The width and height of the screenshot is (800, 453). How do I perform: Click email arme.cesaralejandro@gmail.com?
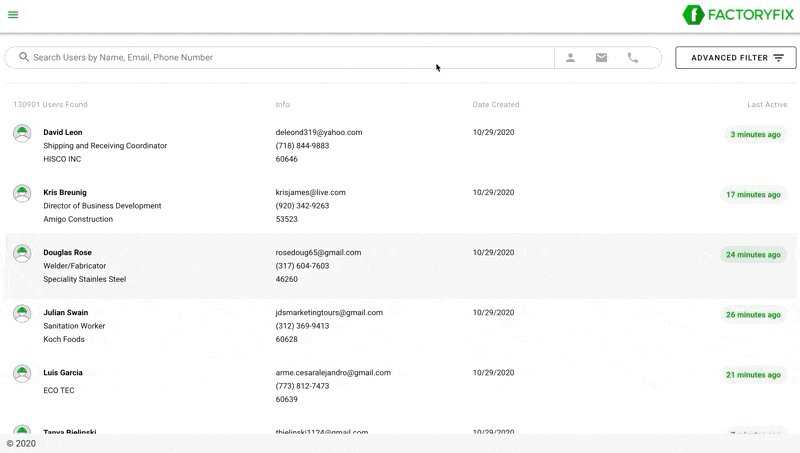[x=333, y=372]
